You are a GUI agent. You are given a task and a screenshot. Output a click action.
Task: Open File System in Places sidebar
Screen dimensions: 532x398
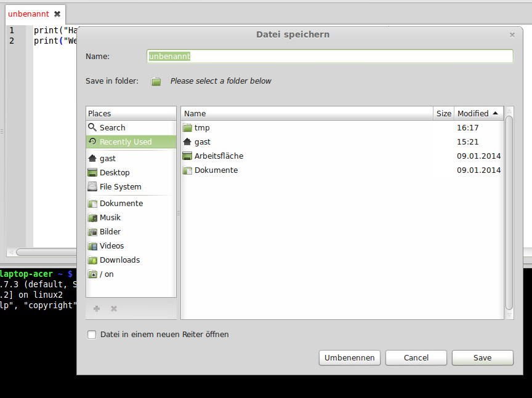click(x=120, y=186)
